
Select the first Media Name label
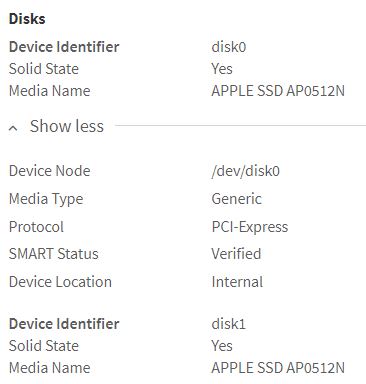[x=49, y=91]
